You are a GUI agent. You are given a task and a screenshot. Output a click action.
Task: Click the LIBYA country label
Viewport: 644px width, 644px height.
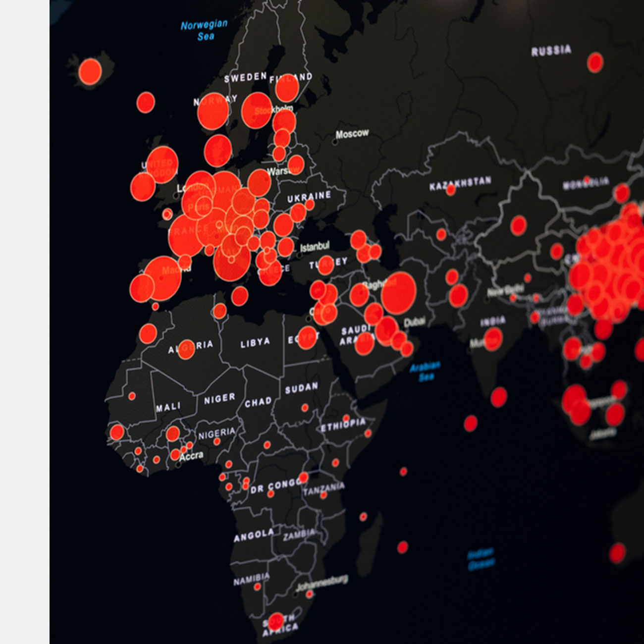point(255,342)
